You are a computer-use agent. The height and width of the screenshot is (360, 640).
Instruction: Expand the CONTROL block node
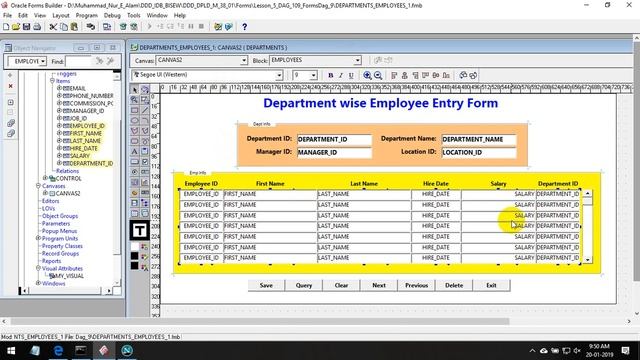coord(45,178)
